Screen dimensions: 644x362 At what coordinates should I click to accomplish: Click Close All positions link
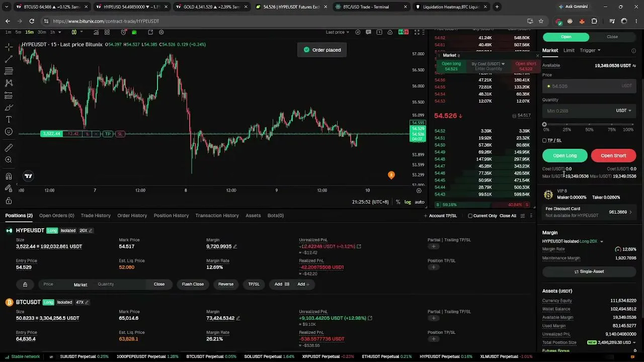coord(508,216)
